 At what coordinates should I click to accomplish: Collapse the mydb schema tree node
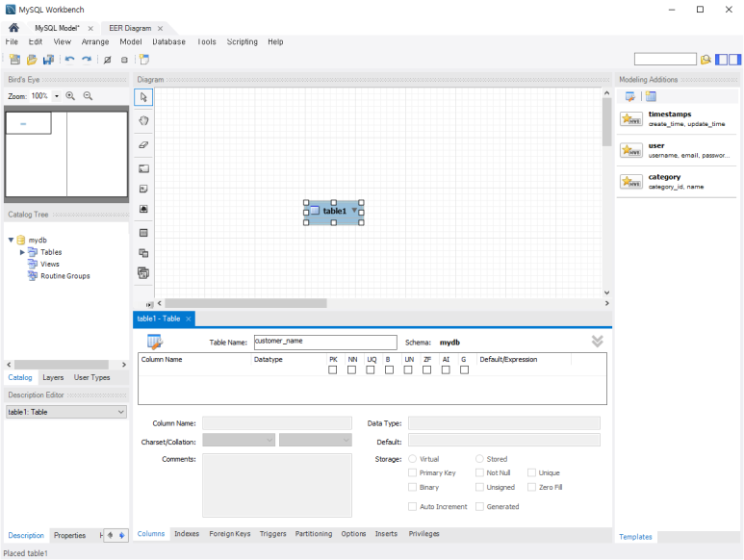pyautogui.click(x=11, y=240)
